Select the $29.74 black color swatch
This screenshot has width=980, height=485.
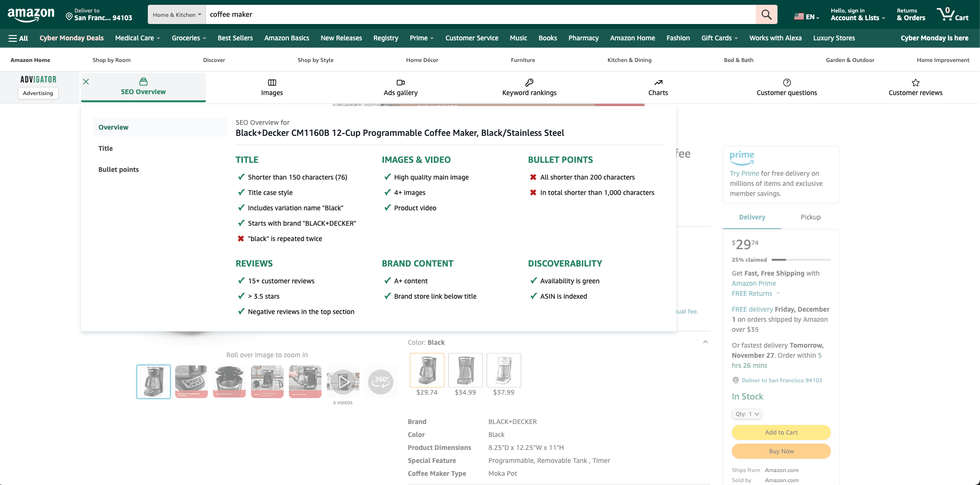click(x=427, y=370)
